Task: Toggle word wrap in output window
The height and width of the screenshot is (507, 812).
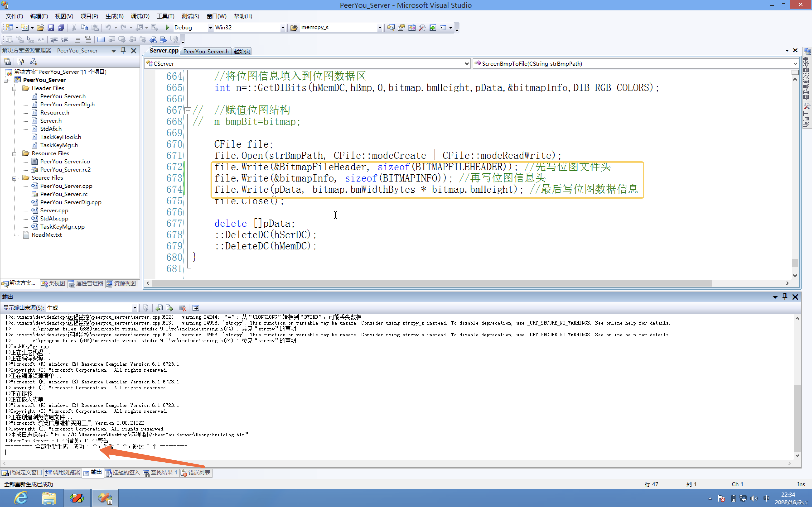Action: point(196,308)
